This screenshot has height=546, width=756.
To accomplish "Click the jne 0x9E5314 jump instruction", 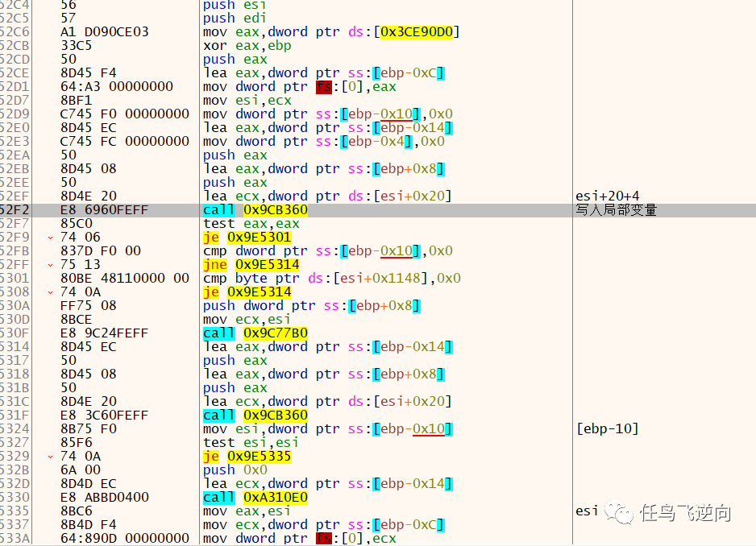I will click(x=251, y=265).
